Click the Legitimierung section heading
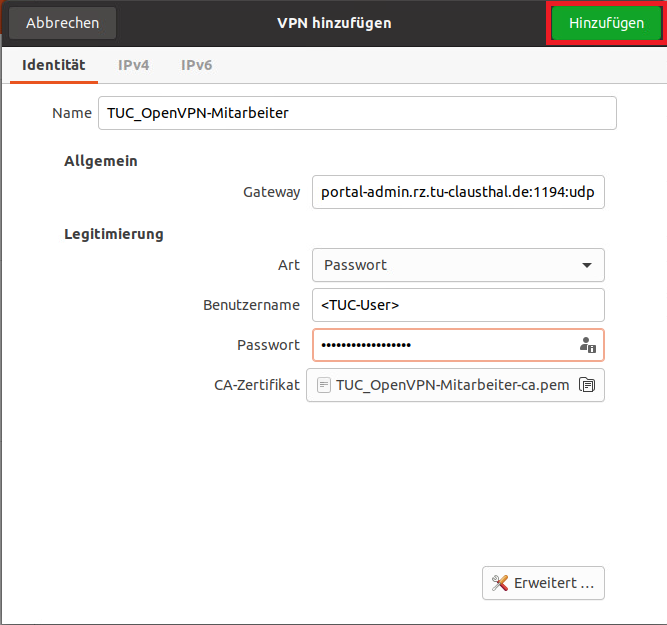Image resolution: width=667 pixels, height=625 pixels. point(113,234)
